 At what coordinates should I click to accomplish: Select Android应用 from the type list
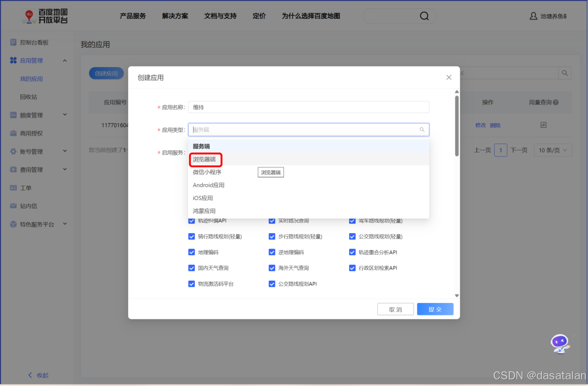coord(308,185)
